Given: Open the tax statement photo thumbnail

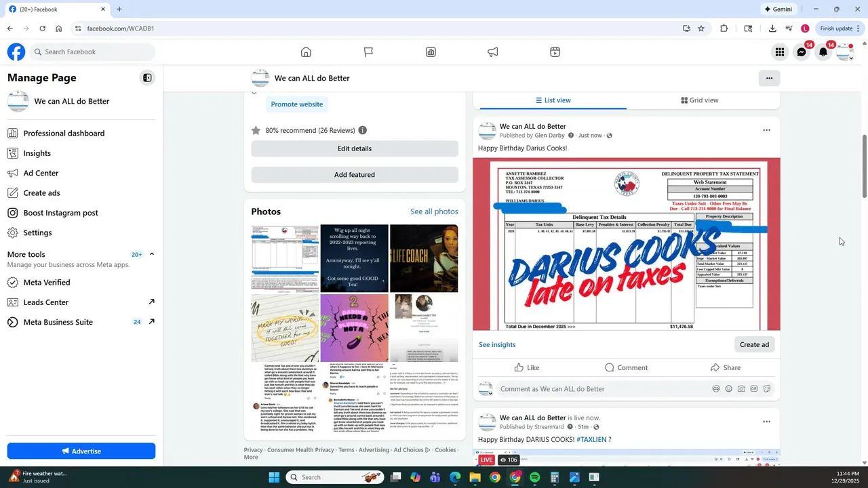Looking at the screenshot, I should [x=285, y=258].
